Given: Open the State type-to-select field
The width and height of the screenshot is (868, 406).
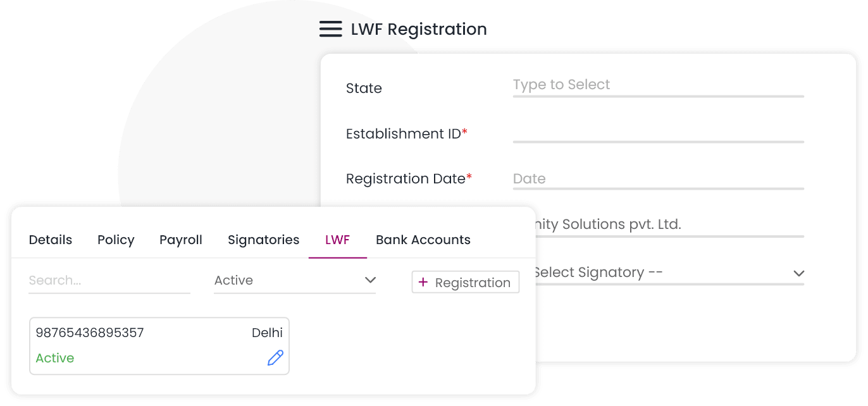Looking at the screenshot, I should (658, 85).
